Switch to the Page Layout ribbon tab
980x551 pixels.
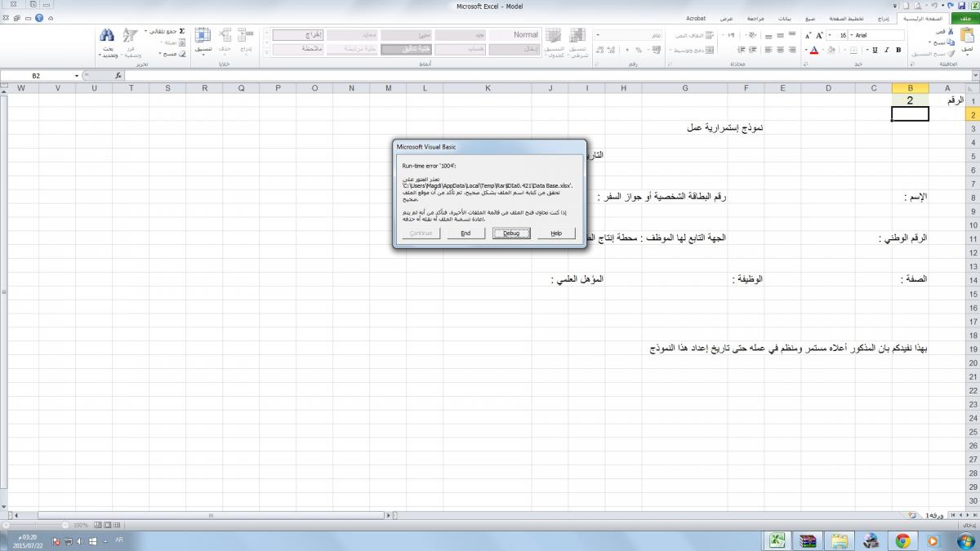tap(846, 19)
